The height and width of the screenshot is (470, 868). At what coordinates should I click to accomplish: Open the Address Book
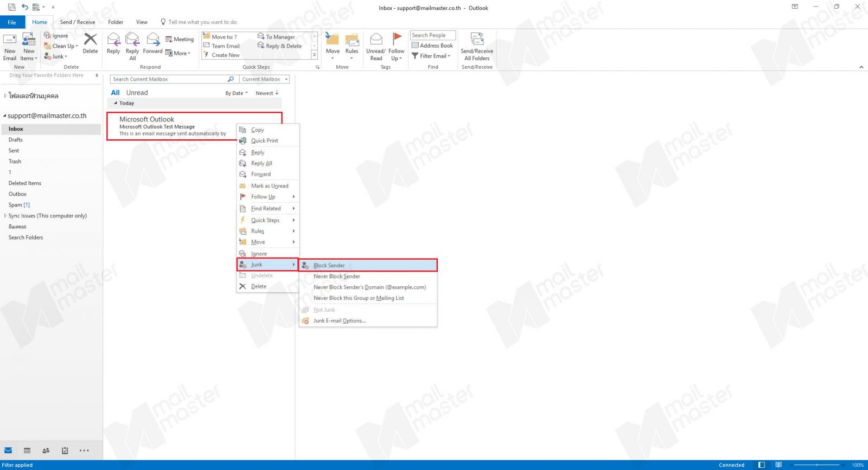[432, 46]
